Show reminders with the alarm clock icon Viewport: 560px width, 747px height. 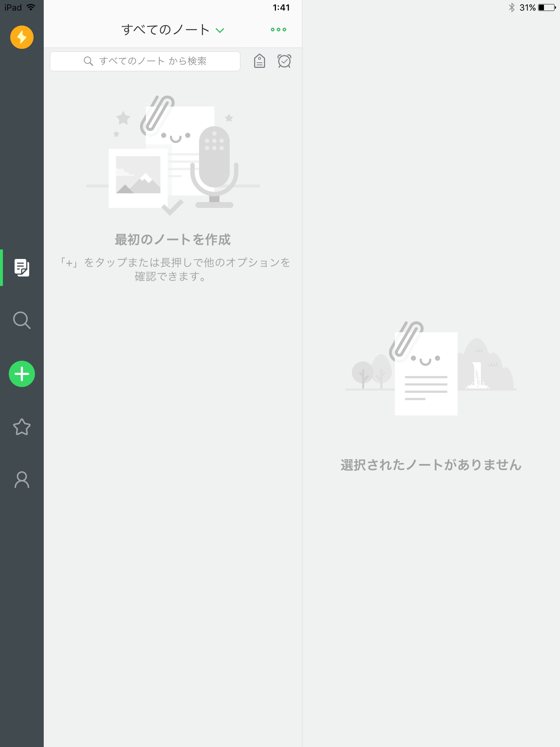[284, 61]
